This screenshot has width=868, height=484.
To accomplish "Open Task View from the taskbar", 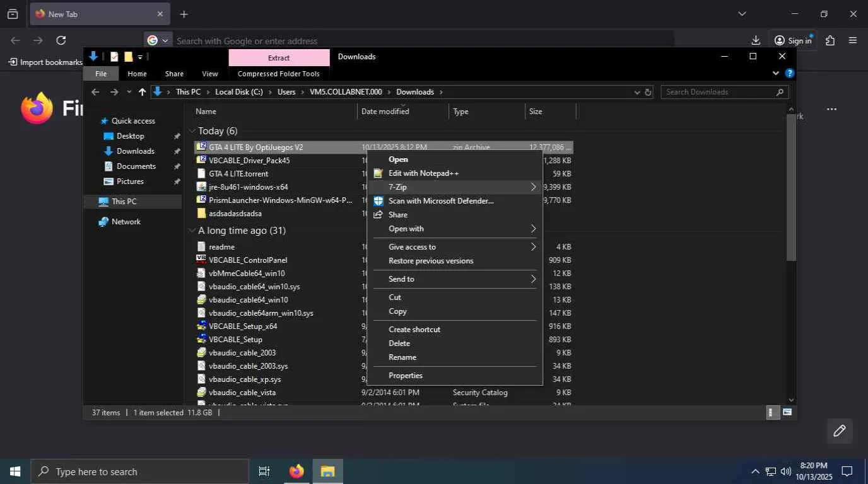I will pos(264,471).
